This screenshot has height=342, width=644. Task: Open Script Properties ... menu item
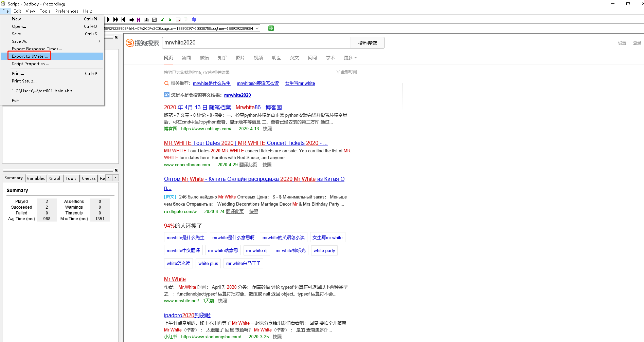[52, 64]
